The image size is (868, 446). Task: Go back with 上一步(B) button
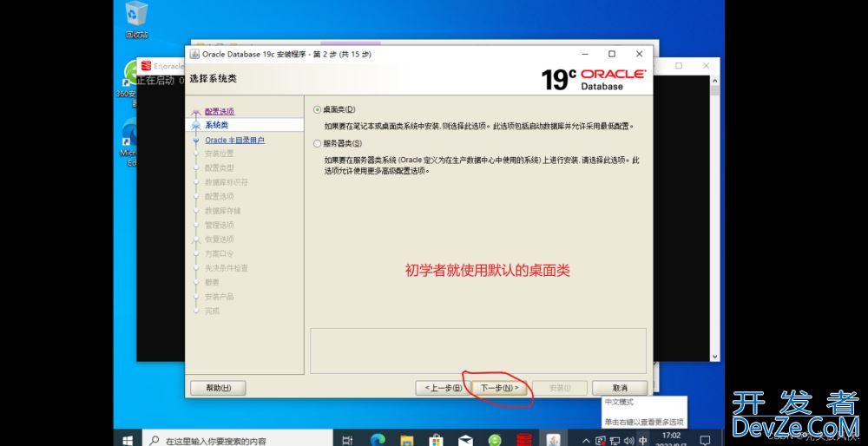[443, 388]
